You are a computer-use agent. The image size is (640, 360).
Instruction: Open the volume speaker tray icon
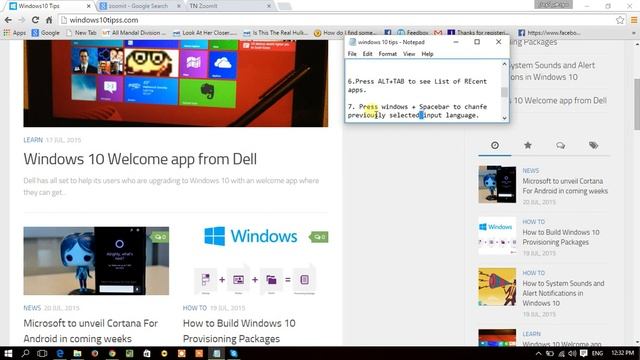(572, 353)
